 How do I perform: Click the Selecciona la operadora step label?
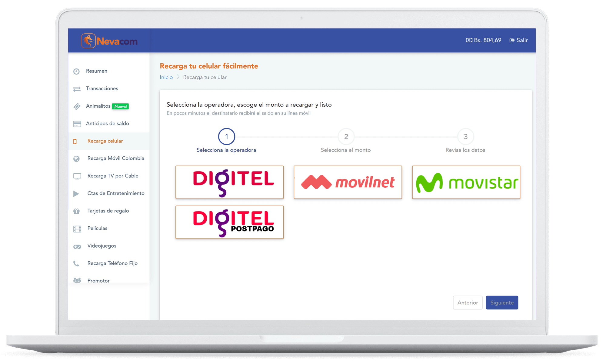pyautogui.click(x=226, y=150)
